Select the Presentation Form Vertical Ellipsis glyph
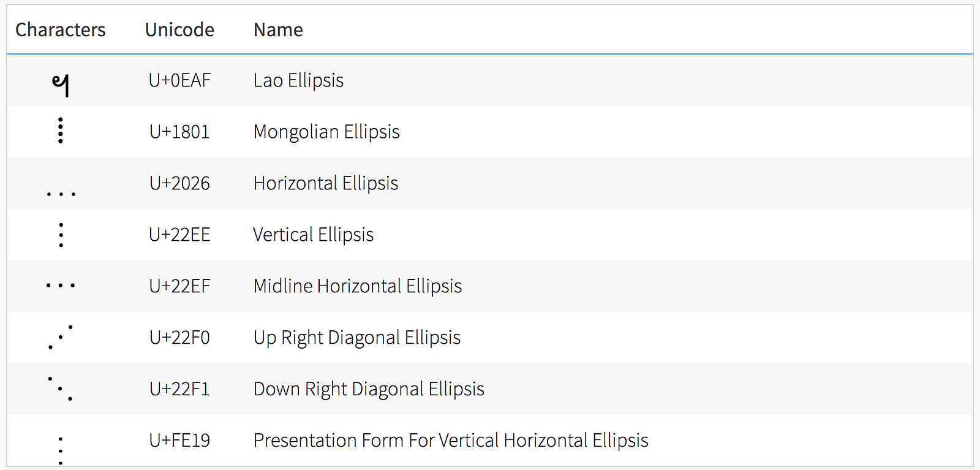Screen dimensions: 980x470 click(x=60, y=450)
